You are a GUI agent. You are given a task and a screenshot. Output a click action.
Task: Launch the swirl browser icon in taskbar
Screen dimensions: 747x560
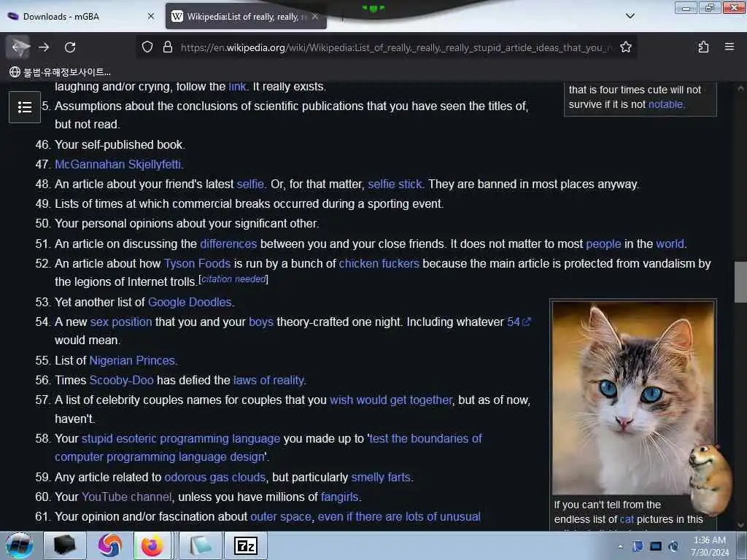click(109, 545)
